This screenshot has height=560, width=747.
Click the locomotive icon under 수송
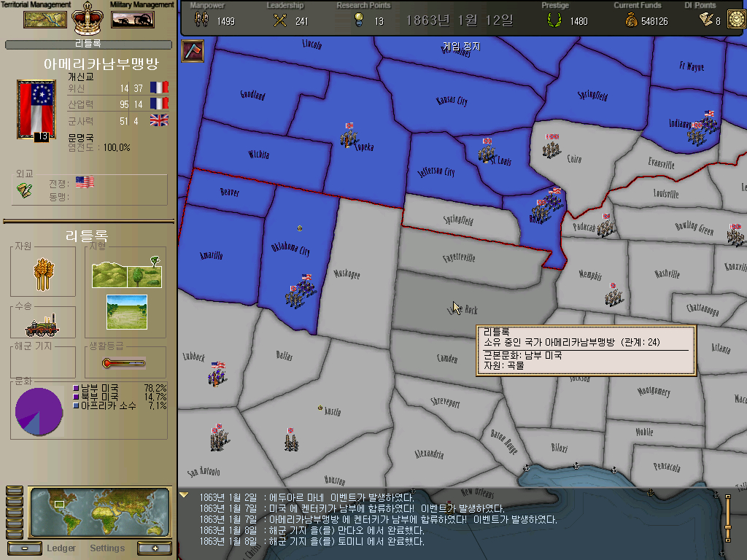click(x=42, y=324)
